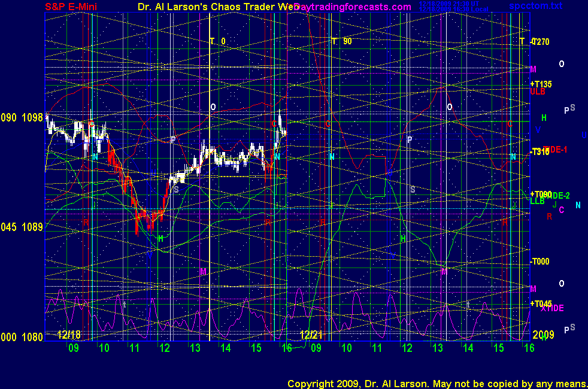Image resolution: width=588 pixels, height=389 pixels.
Task: Click the "T 0" marker label
Action: tap(217, 41)
